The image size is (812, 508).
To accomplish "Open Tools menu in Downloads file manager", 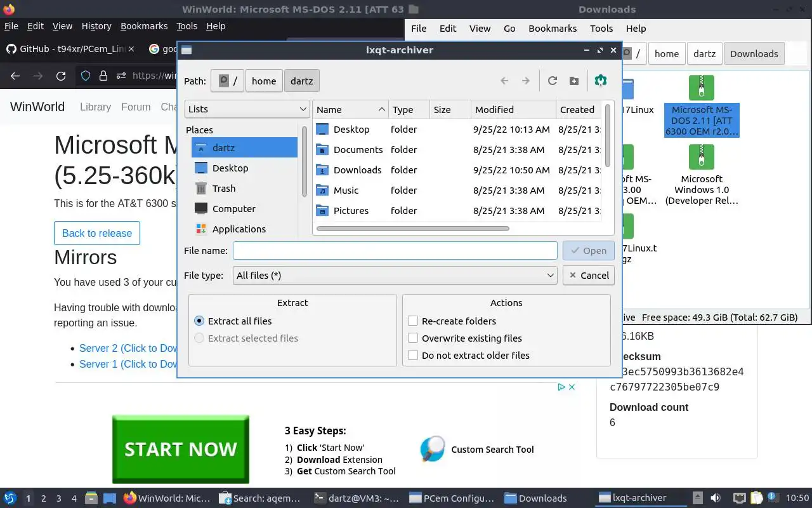I will click(x=601, y=28).
